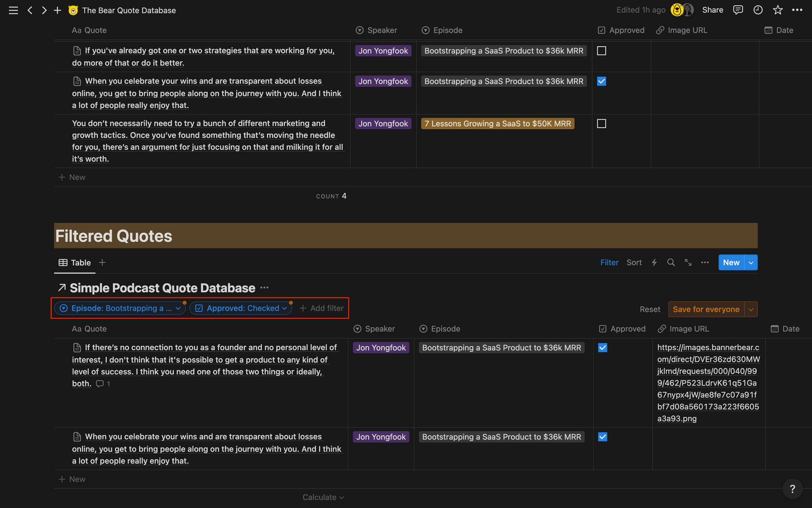Open the comments panel
The image size is (812, 508).
point(738,10)
